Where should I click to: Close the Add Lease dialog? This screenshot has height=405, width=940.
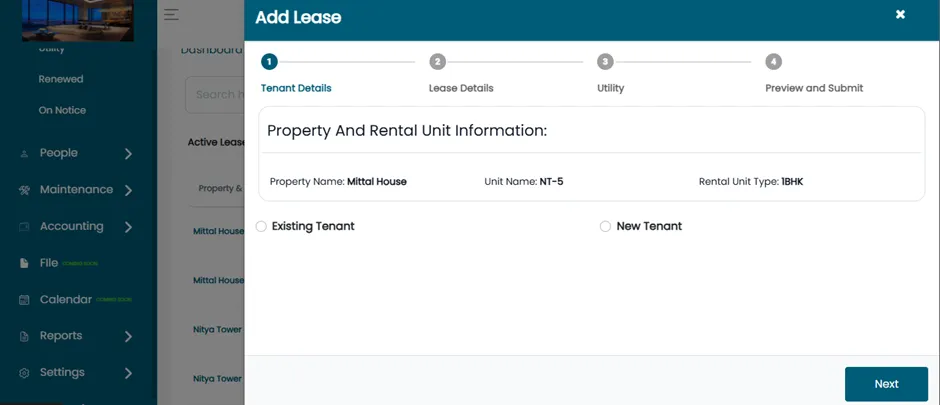(x=900, y=14)
